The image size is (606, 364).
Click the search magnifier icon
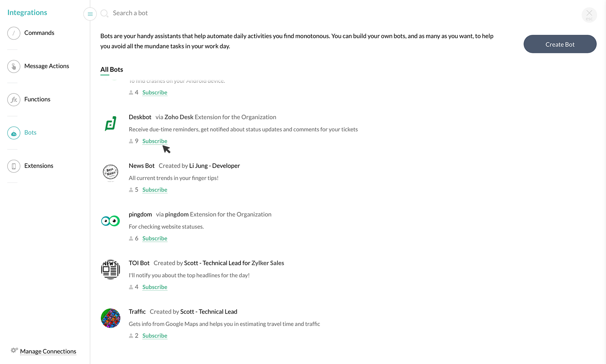point(104,14)
